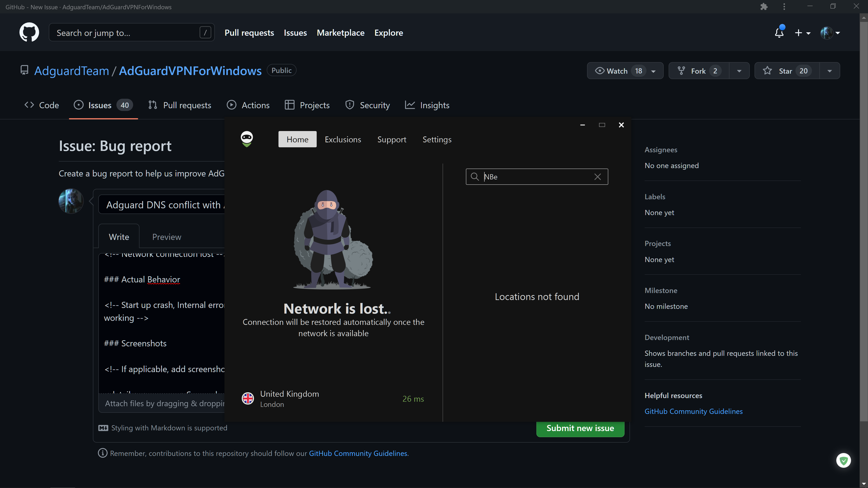Screen dimensions: 868x488
Task: Open the plus create-new dropdown
Action: coord(802,33)
